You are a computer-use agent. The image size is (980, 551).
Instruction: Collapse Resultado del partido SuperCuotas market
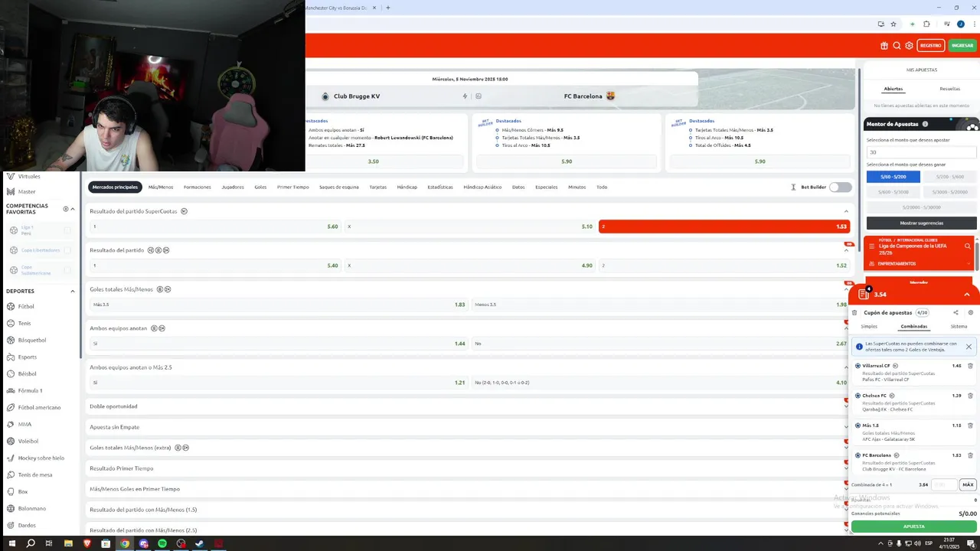click(846, 211)
